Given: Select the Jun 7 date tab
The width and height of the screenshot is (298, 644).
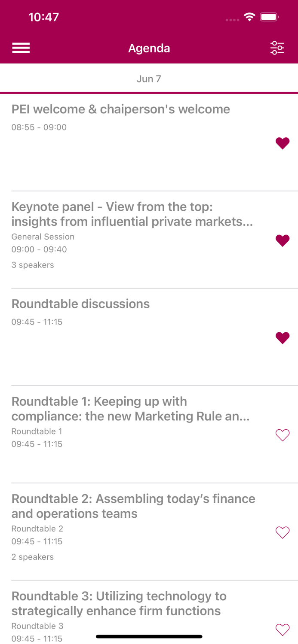Looking at the screenshot, I should point(149,79).
